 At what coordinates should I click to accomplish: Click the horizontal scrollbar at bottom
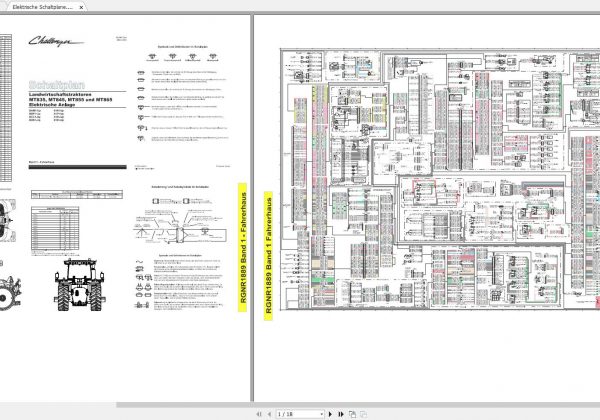click(x=358, y=405)
